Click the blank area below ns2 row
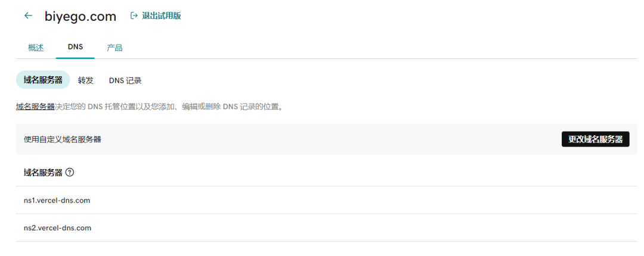 point(322,249)
